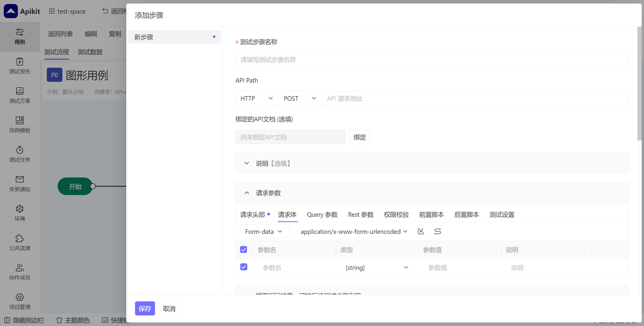The height and width of the screenshot is (326, 644).
Task: Click the import icon beside content type
Action: pyautogui.click(x=421, y=231)
